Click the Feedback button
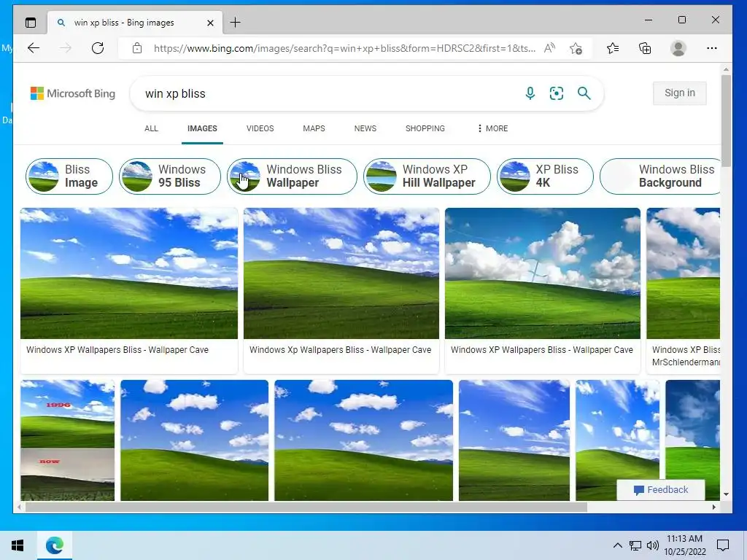Image resolution: width=747 pixels, height=560 pixels. pyautogui.click(x=661, y=490)
